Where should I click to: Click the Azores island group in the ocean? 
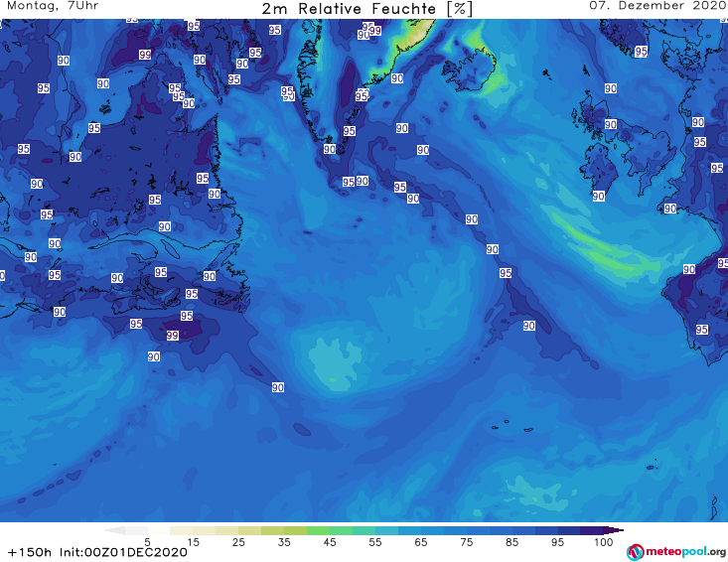(513, 426)
